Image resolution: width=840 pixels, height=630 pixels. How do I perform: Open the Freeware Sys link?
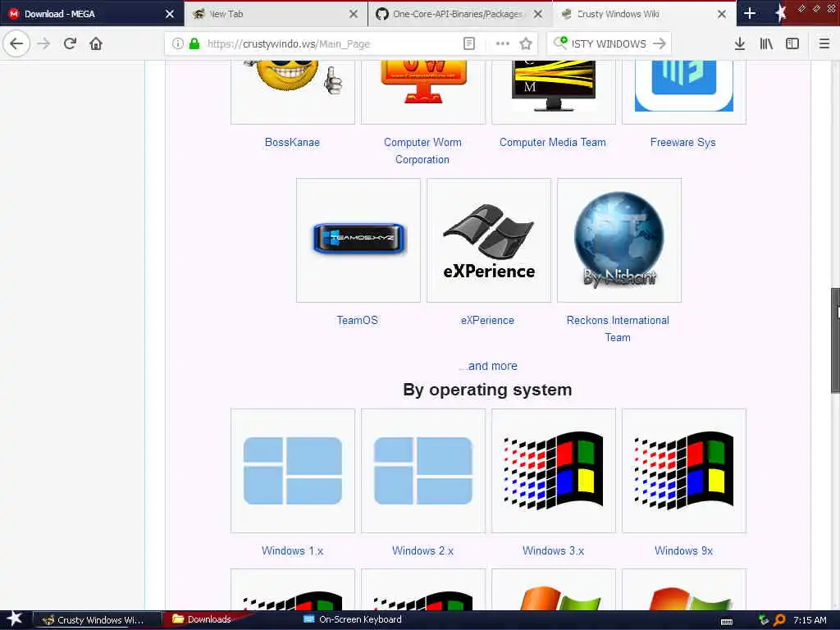click(x=682, y=143)
